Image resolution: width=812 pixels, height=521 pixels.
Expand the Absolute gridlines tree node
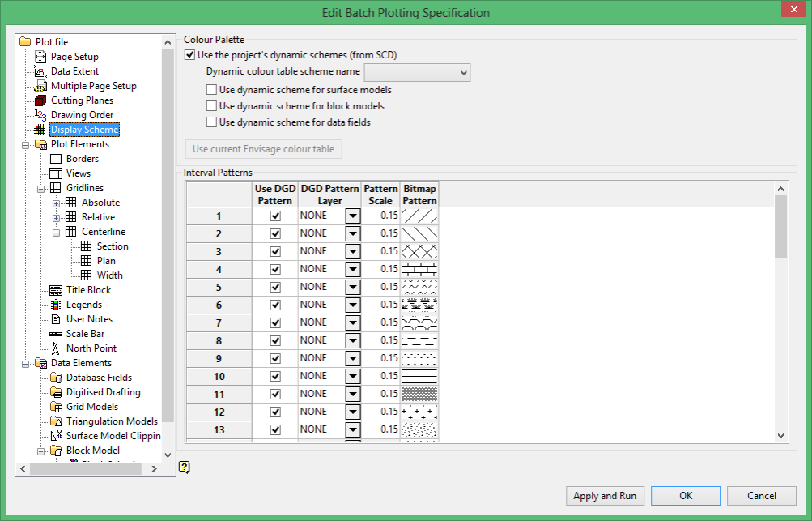(x=56, y=203)
